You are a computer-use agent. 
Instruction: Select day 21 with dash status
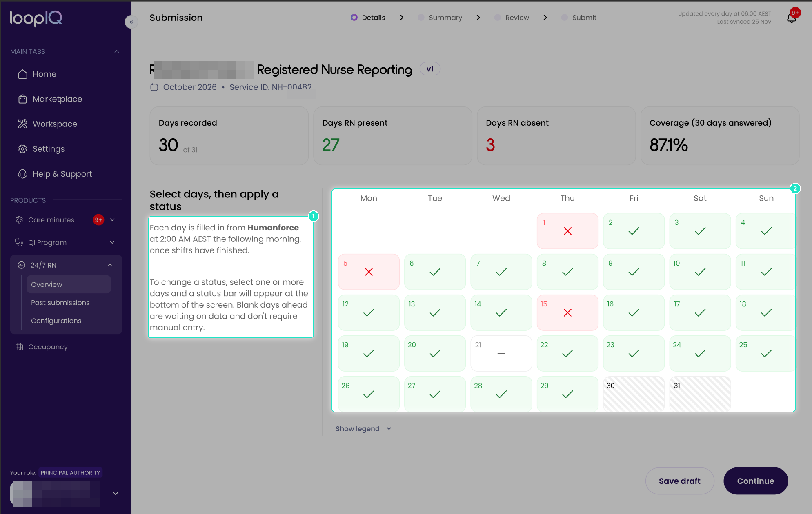tap(501, 353)
